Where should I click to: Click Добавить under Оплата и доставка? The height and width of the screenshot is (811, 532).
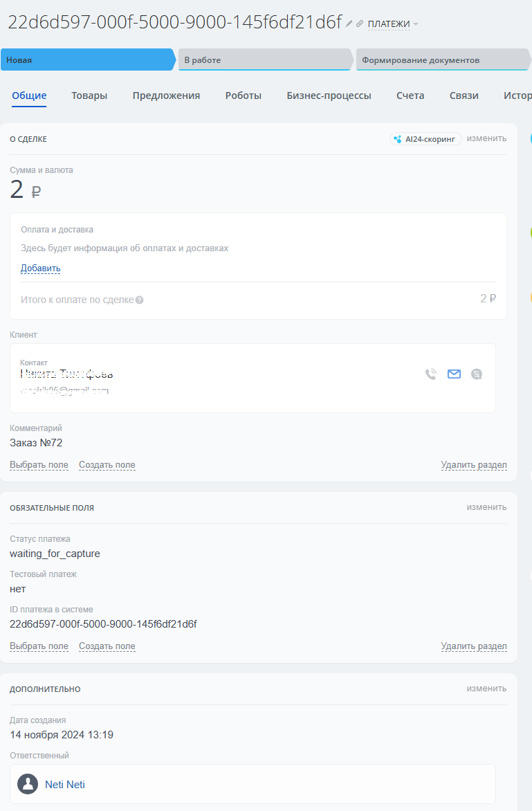(x=40, y=268)
